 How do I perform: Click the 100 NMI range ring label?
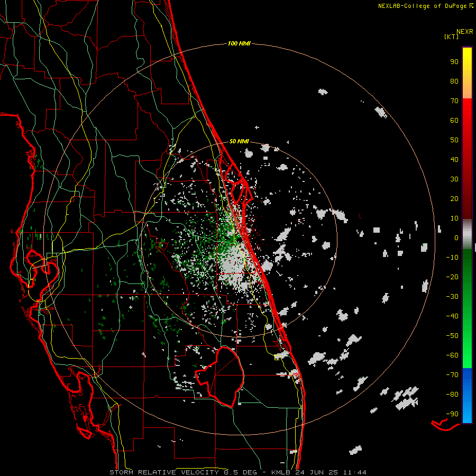tap(239, 43)
